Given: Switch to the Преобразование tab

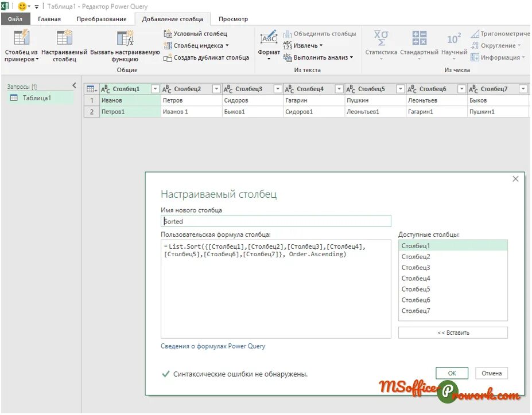Looking at the screenshot, I should 102,19.
